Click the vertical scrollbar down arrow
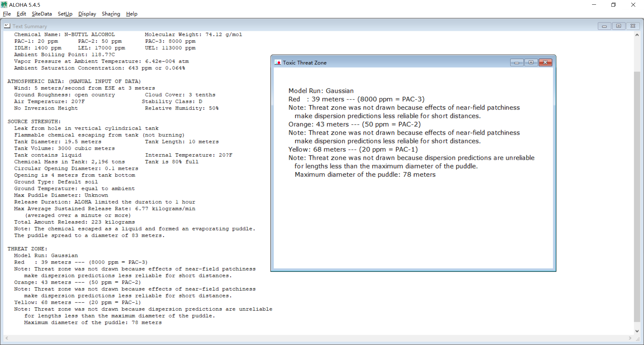The width and height of the screenshot is (644, 345). coord(637,331)
